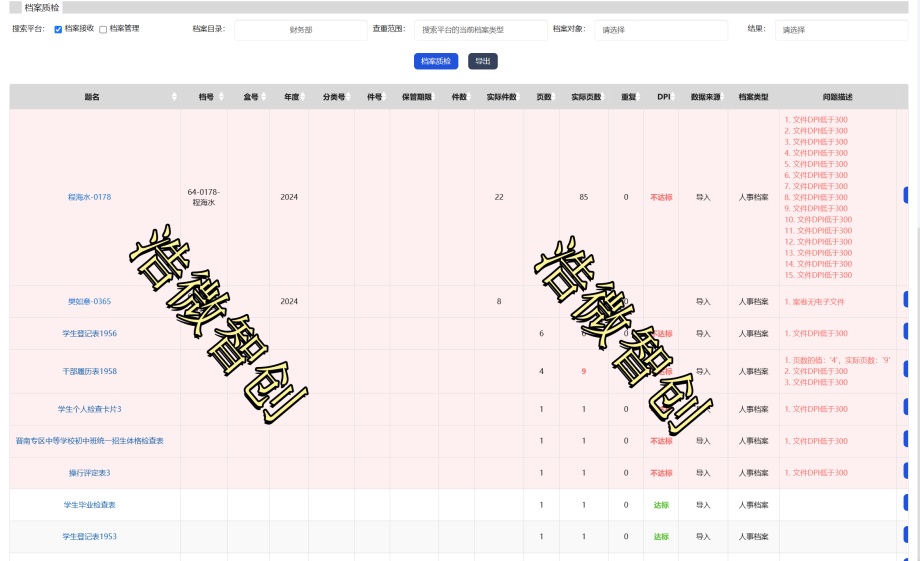
Task: Select the 档案质检 tab at top
Action: [42, 8]
